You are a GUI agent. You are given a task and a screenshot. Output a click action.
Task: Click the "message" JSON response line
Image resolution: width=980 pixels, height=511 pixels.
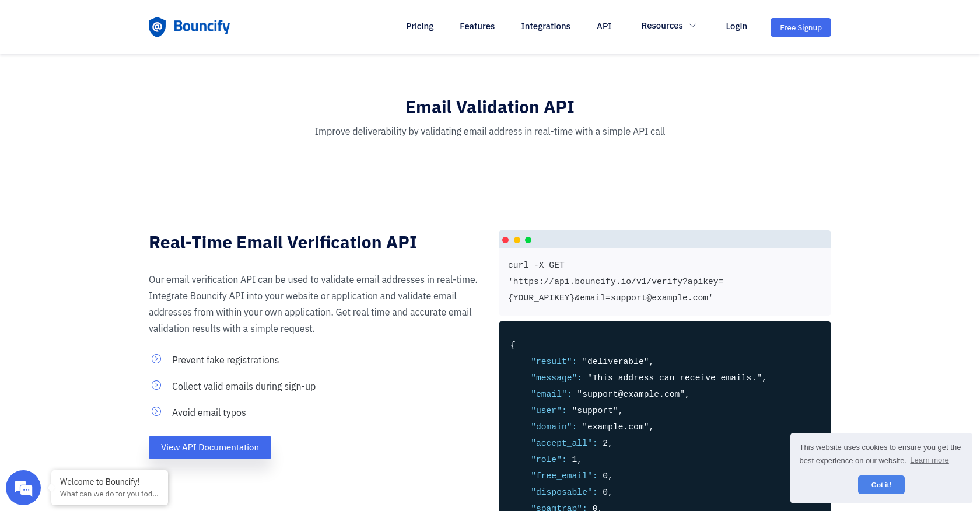[648, 377]
